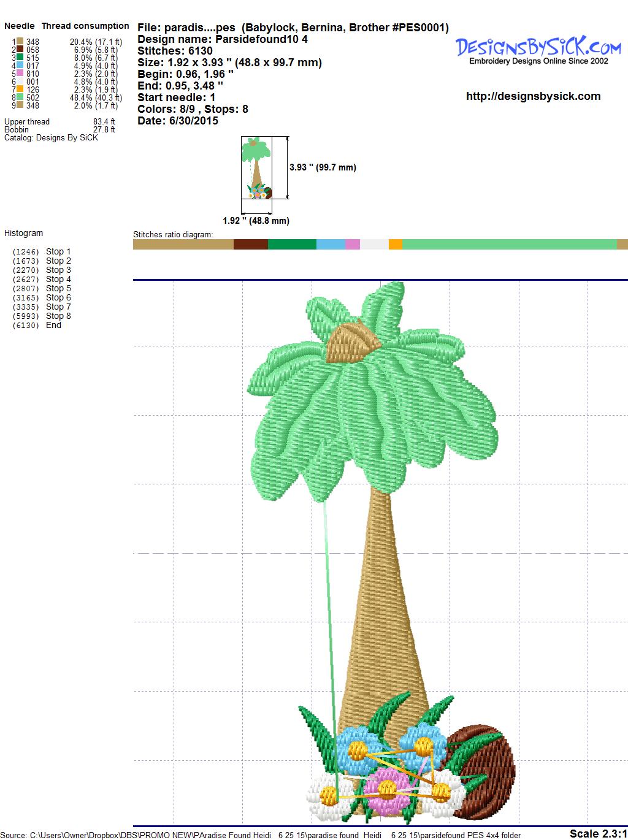This screenshot has width=628, height=840.
Task: Click the light green segment in stitches ratio bar
Action: [509, 244]
